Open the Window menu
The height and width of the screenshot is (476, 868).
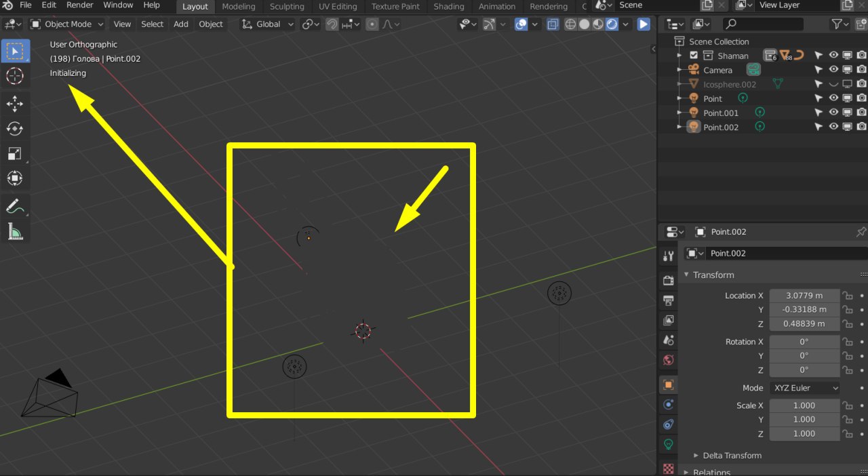[x=118, y=5]
